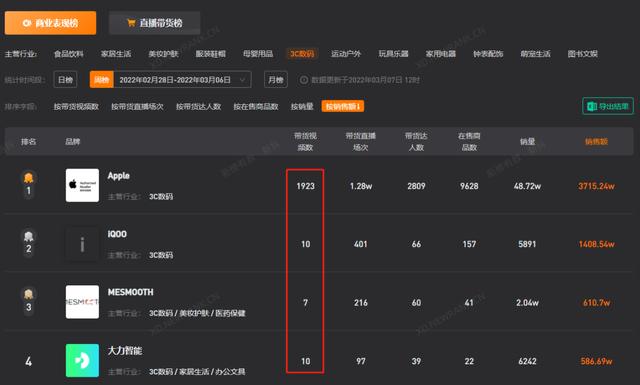The image size is (640, 385).
Task: Click the orange 销售额 column header
Action: pos(596,142)
